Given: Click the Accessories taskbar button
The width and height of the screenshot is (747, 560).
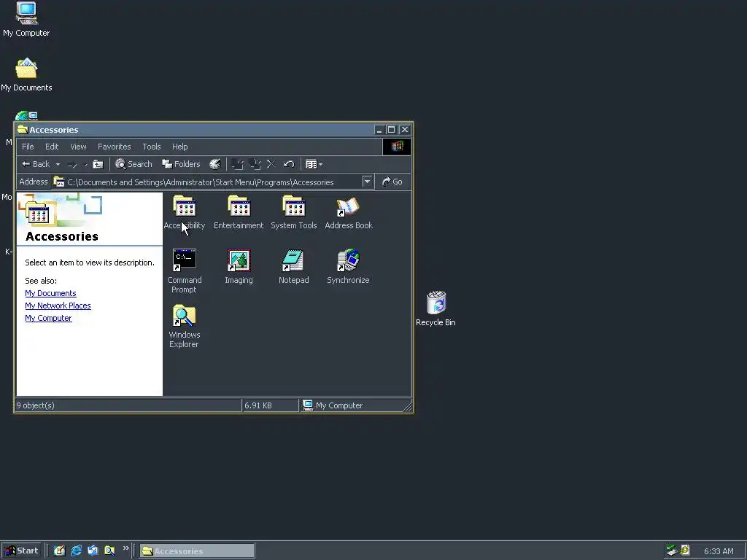Looking at the screenshot, I should [197, 551].
